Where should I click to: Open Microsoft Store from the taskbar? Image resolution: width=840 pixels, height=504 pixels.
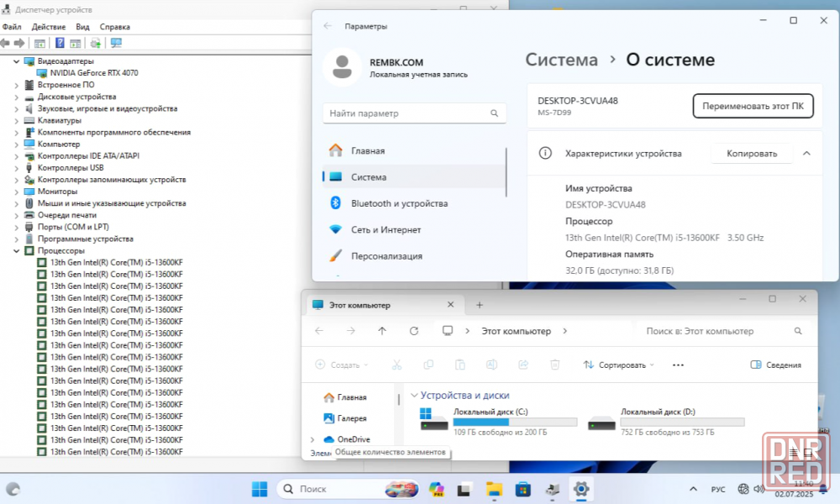[x=522, y=488]
